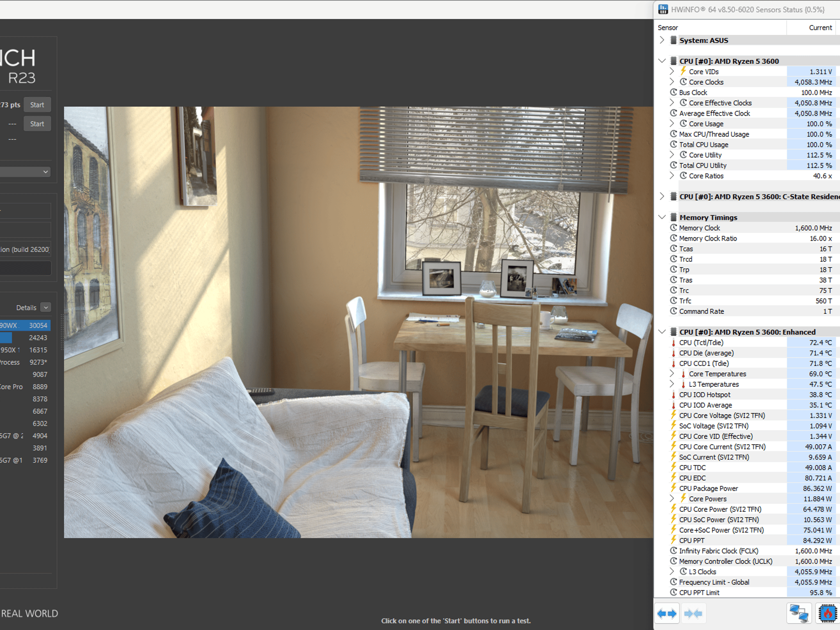Click the Start button beside the '---' score

[x=37, y=123]
